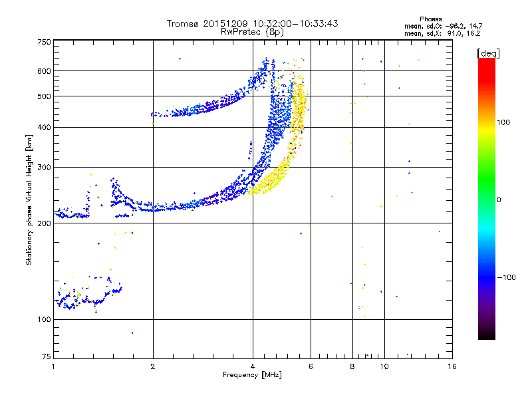
Task: Click the '200' height axis tick label
Action: 44,223
